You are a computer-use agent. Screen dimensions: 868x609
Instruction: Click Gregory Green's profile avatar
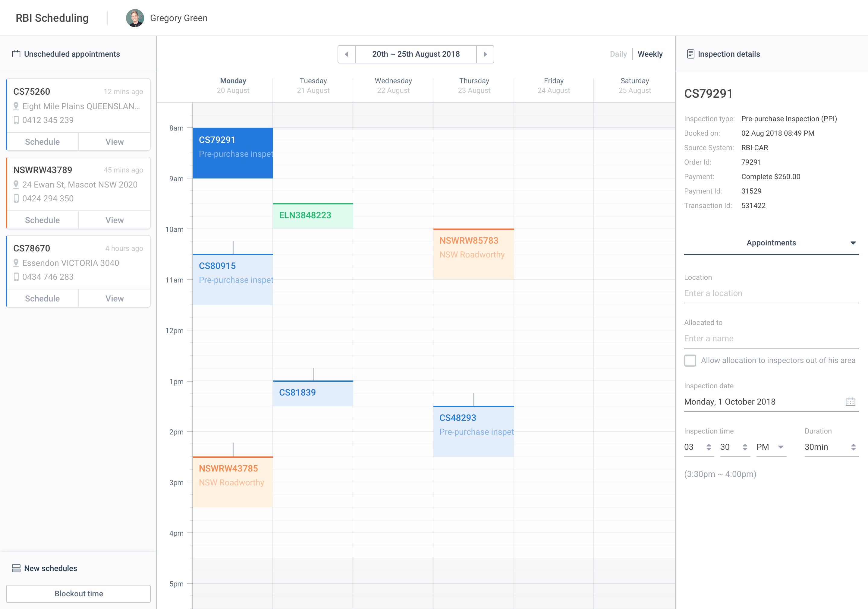coord(135,18)
